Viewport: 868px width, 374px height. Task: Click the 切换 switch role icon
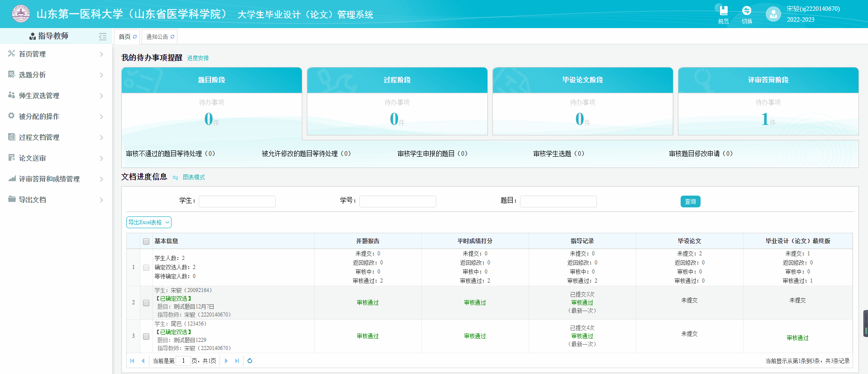coord(747,10)
